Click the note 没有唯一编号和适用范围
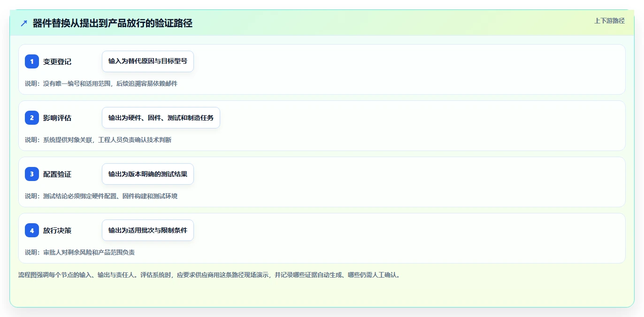 [x=77, y=83]
